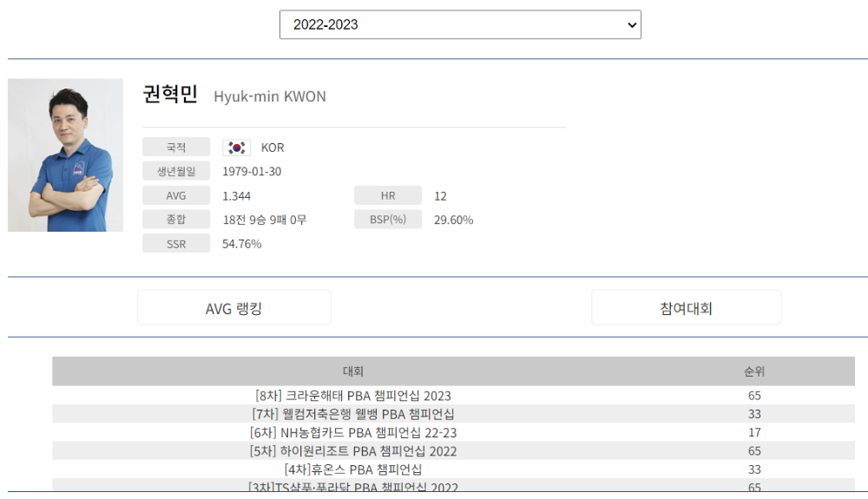Click the 대회 column header
The image size is (868, 499).
point(353,371)
